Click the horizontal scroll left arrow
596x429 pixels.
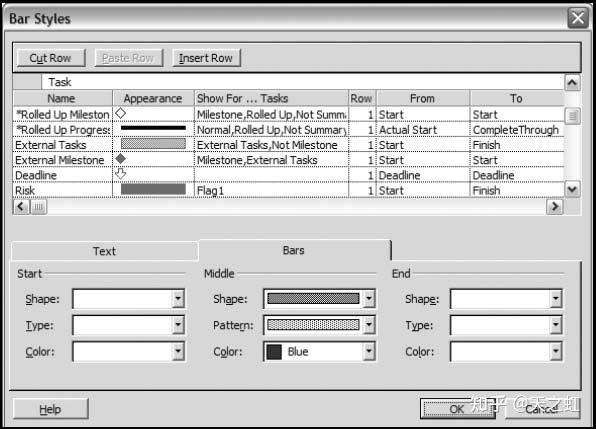pyautogui.click(x=21, y=207)
